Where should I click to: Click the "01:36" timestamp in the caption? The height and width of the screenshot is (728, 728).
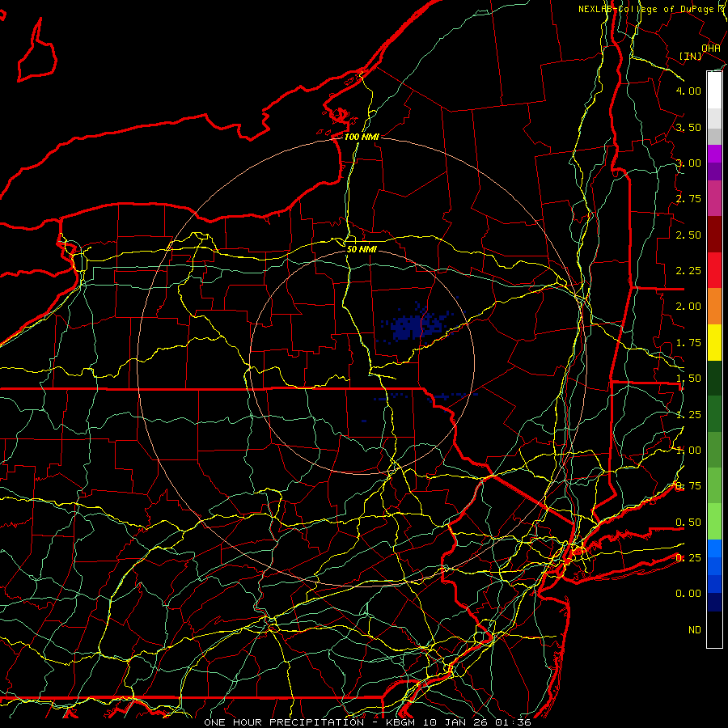click(512, 722)
